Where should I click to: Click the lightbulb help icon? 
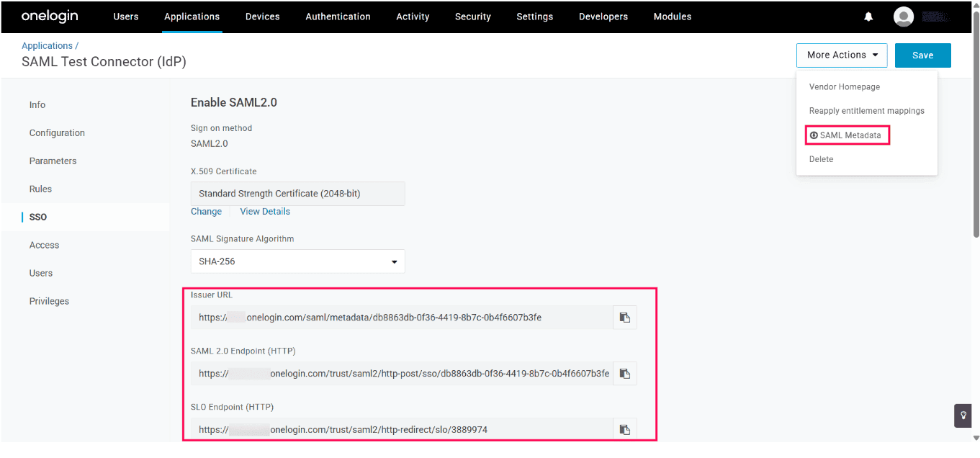coord(963,416)
